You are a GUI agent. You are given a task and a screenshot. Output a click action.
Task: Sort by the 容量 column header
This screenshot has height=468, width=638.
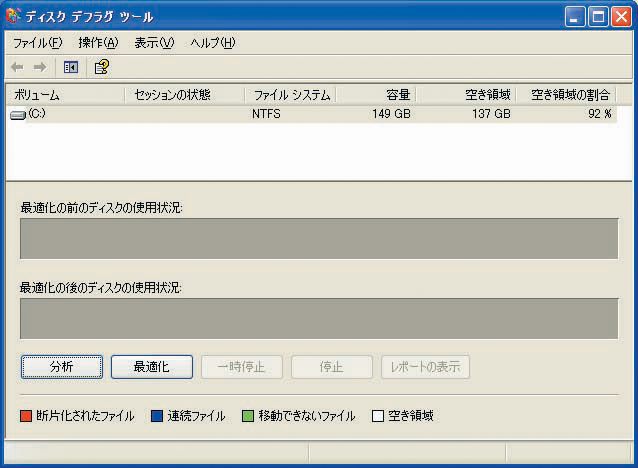pyautogui.click(x=376, y=95)
